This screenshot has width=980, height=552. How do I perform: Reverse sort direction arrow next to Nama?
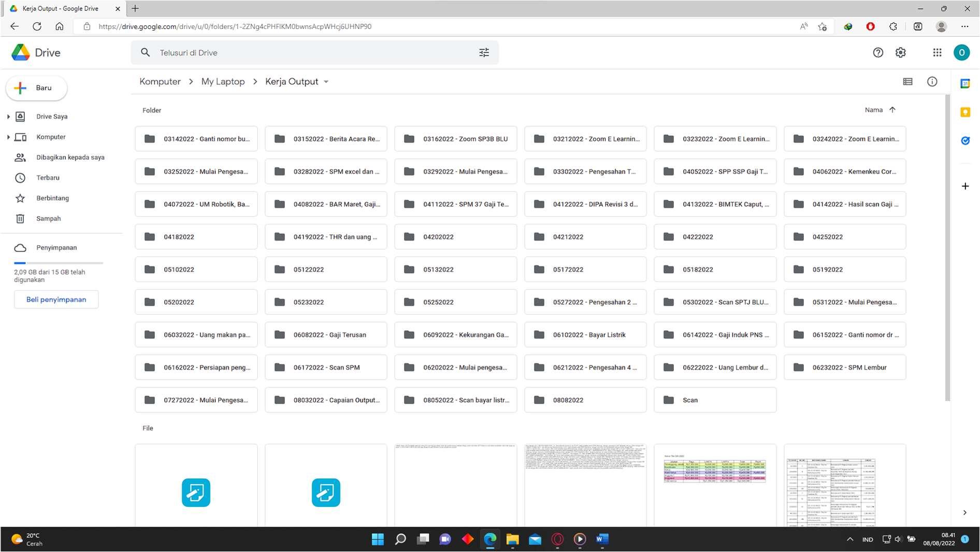892,110
